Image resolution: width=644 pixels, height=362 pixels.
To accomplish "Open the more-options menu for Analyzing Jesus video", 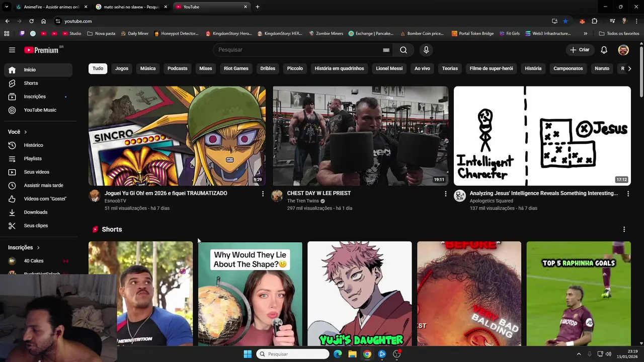I will (x=628, y=194).
